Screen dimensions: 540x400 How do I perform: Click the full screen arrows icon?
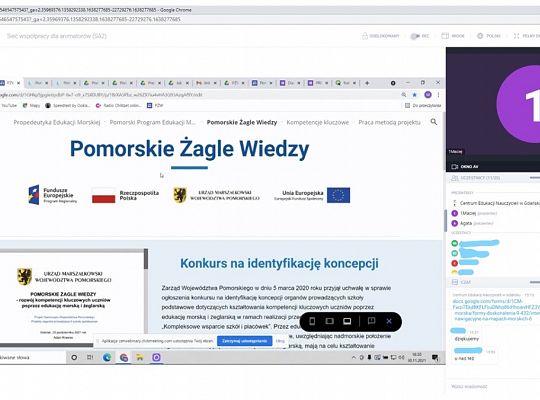(x=516, y=36)
